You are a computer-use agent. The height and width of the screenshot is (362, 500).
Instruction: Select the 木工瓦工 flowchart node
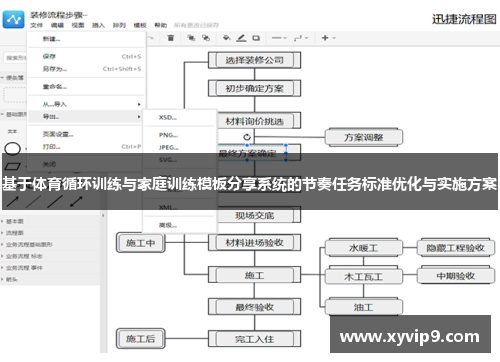(x=364, y=276)
